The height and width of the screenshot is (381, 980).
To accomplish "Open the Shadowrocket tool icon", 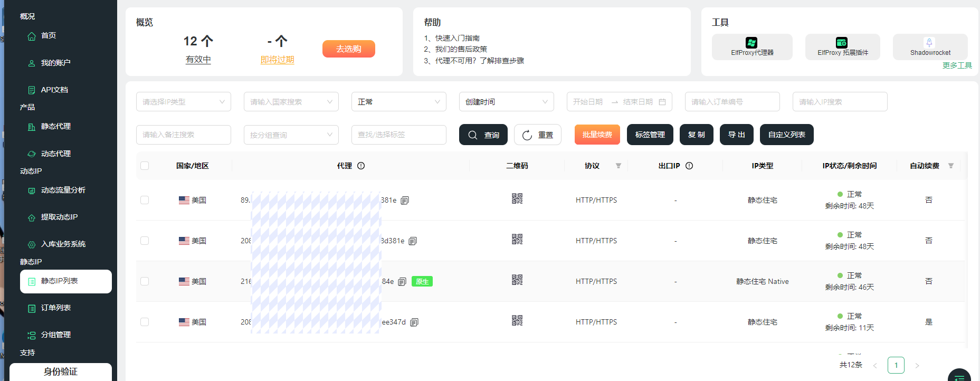I will pyautogui.click(x=929, y=43).
